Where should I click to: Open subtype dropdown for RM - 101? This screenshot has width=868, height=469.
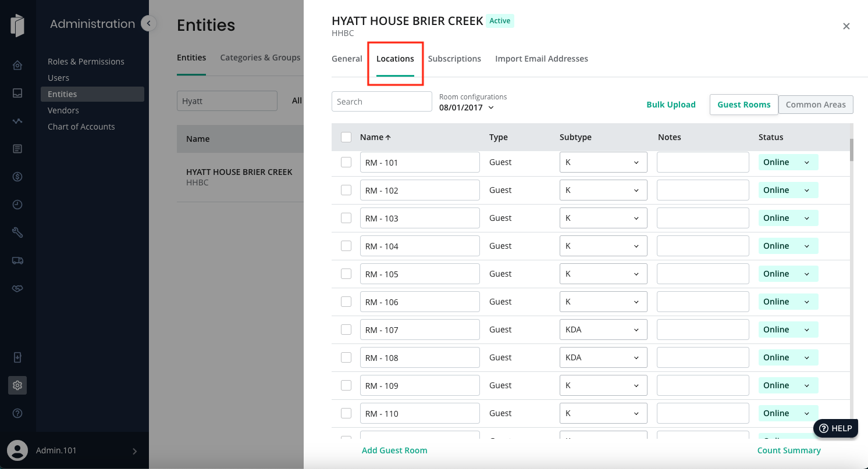603,162
